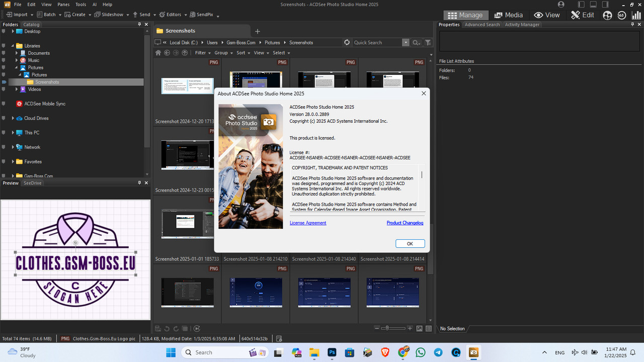Increase thumbnail size with plus icon
Viewport: 644px width, 362px height.
pos(410,328)
